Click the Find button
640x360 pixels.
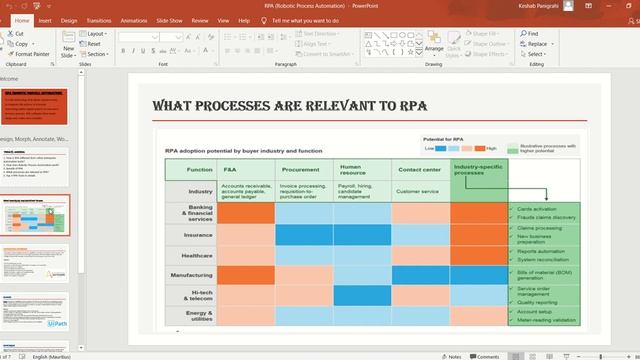coord(530,33)
